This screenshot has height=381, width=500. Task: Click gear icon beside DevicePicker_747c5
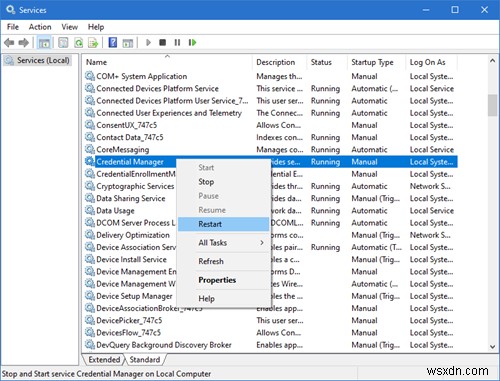point(89,320)
